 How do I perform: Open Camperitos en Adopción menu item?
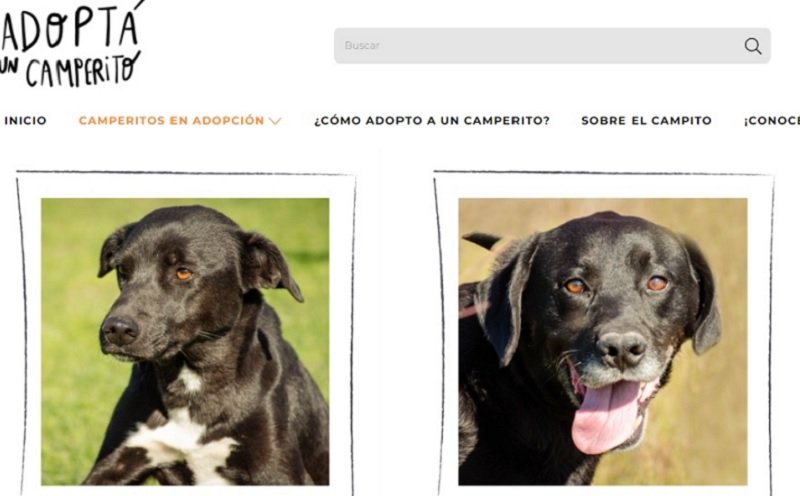[x=171, y=120]
